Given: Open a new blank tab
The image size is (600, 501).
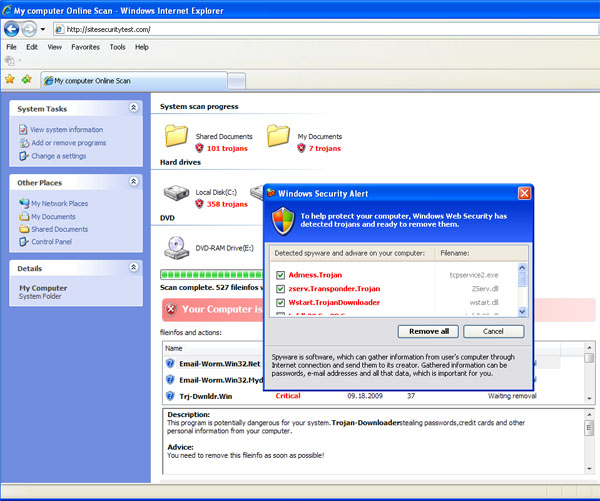Looking at the screenshot, I should (236, 81).
